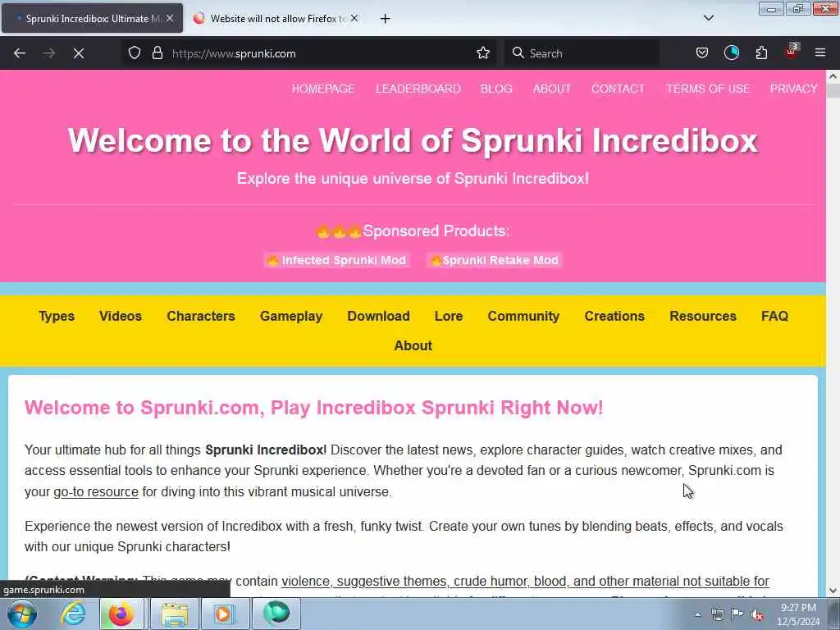The image size is (840, 630).
Task: Open the muted volume tray icon
Action: pos(757,615)
